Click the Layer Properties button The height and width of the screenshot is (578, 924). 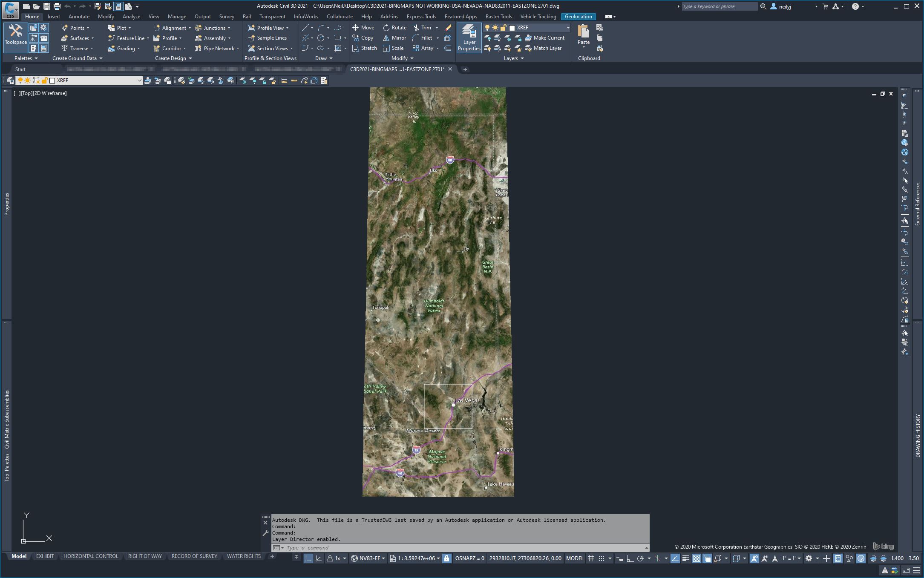(469, 37)
